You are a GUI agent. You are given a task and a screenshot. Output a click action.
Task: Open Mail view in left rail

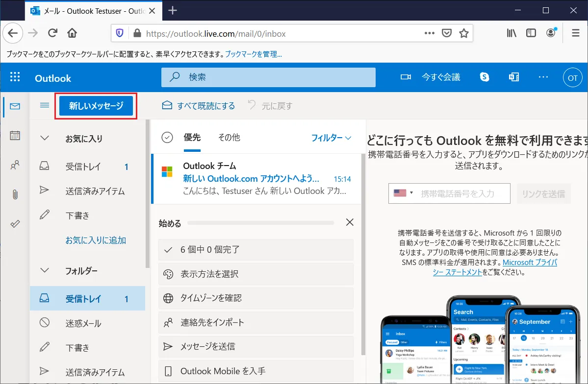pyautogui.click(x=15, y=106)
